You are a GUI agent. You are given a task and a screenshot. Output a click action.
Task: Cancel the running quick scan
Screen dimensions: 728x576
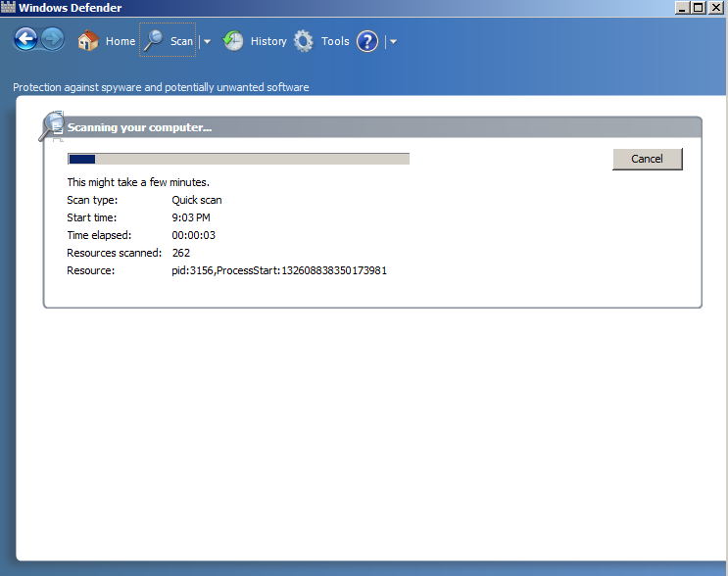(647, 159)
